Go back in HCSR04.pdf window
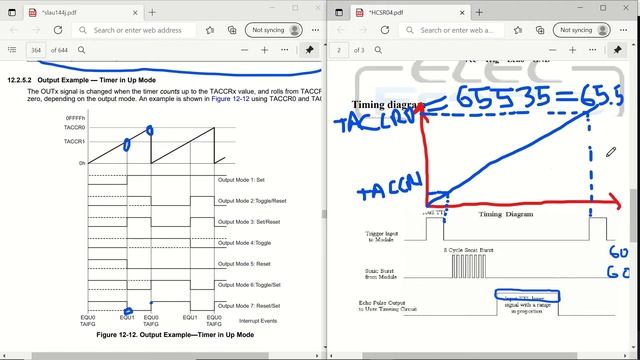The image size is (640, 360). [341, 30]
